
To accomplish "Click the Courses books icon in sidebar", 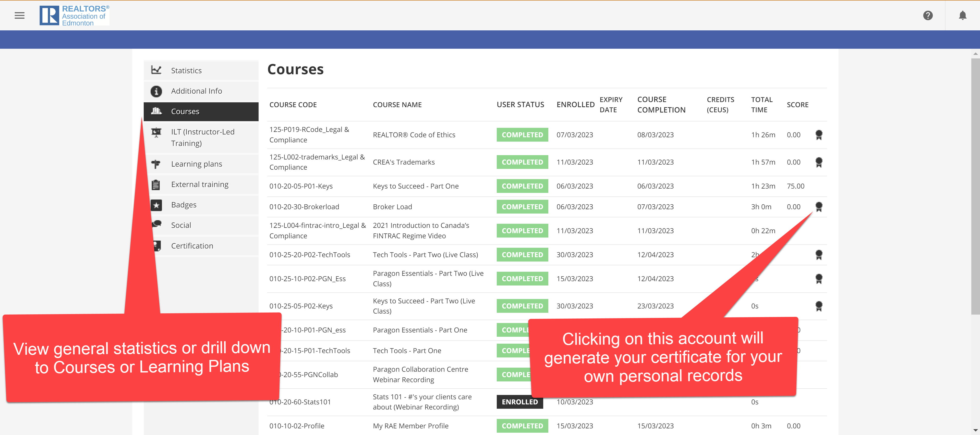I will [x=156, y=111].
